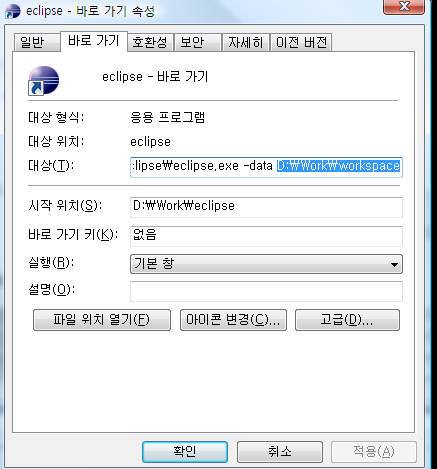Close the properties dialog with X button
437x469 pixels.
tap(404, 7)
